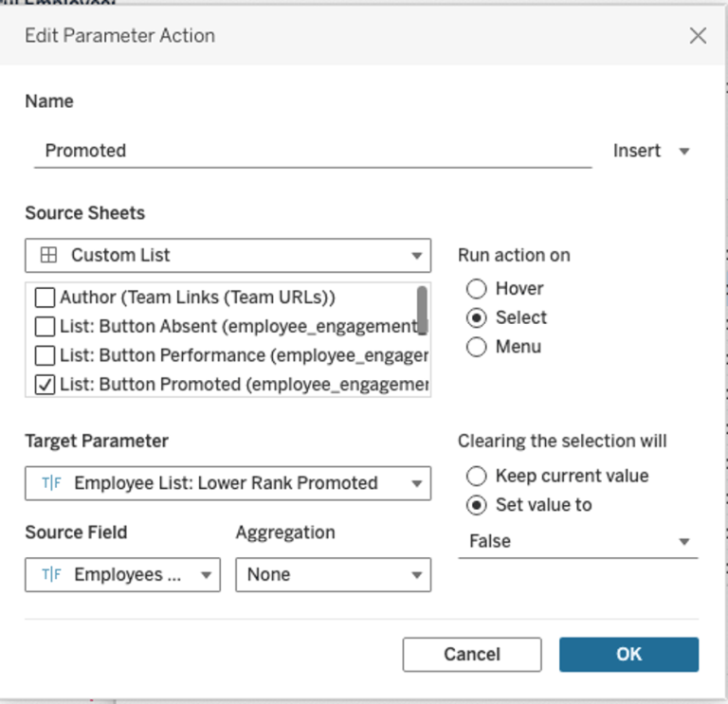Select Menu run action option
This screenshot has height=704, width=728.
coord(477,347)
